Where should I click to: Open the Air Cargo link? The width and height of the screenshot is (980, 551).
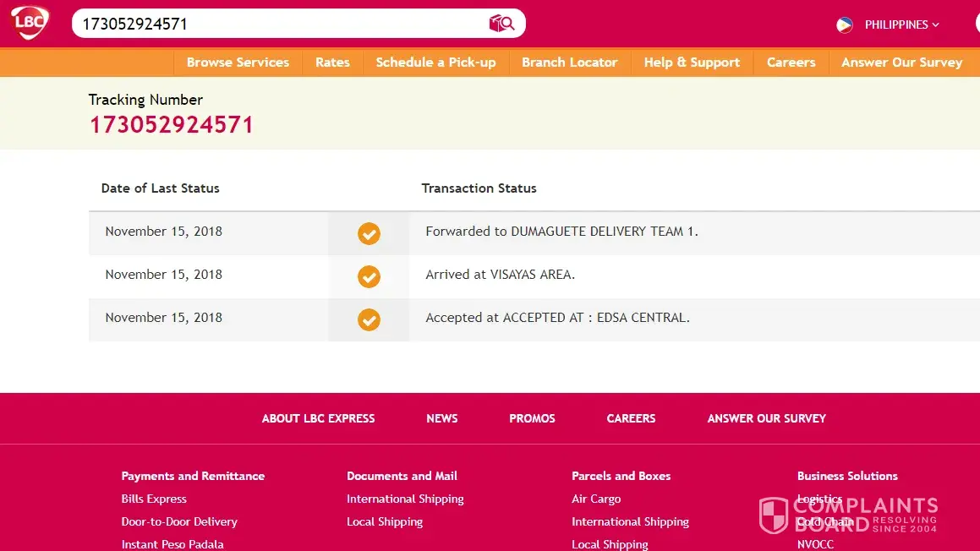click(596, 499)
